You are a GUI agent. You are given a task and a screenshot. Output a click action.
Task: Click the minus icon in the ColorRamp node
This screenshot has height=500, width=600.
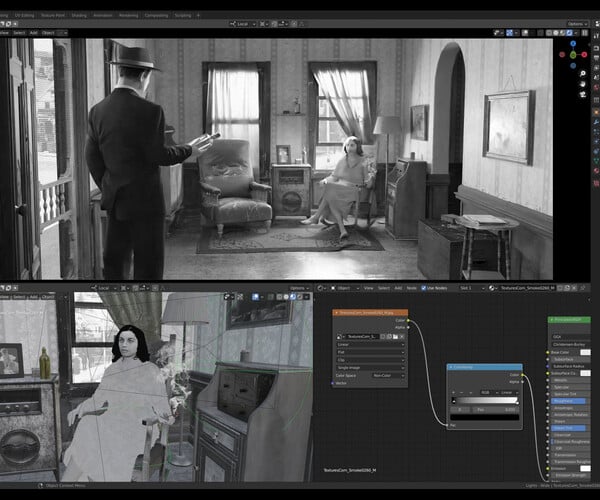click(461, 393)
